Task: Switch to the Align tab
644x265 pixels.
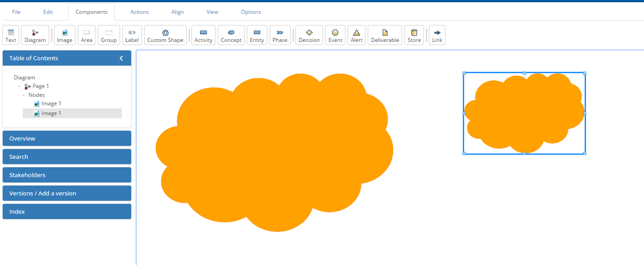Action: (177, 12)
